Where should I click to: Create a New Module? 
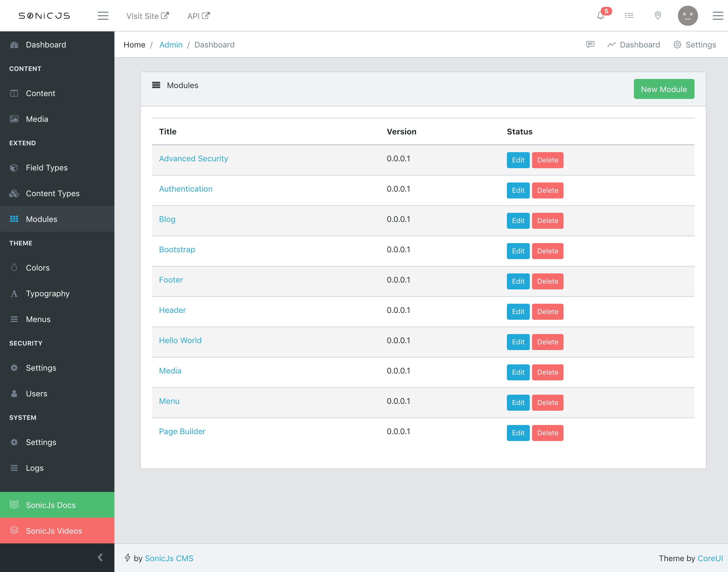coord(664,89)
